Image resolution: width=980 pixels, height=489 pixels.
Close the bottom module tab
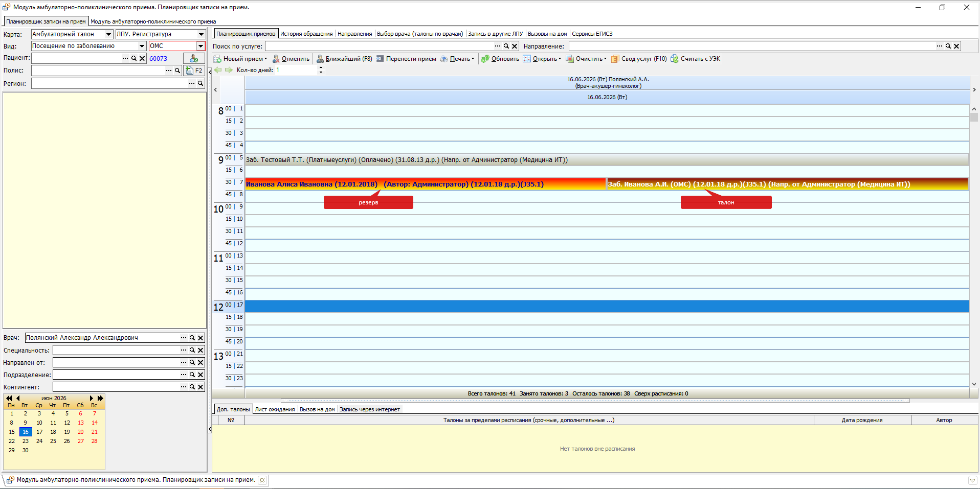click(x=262, y=480)
